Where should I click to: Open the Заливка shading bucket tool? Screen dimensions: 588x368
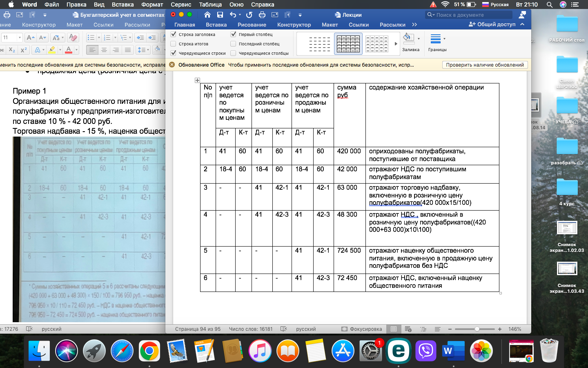click(408, 39)
